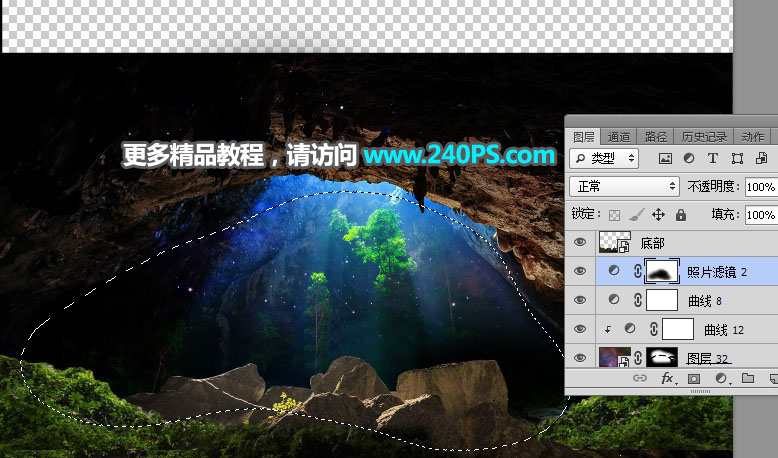
Task: Switch to the 图层 tab
Action: pyautogui.click(x=584, y=136)
